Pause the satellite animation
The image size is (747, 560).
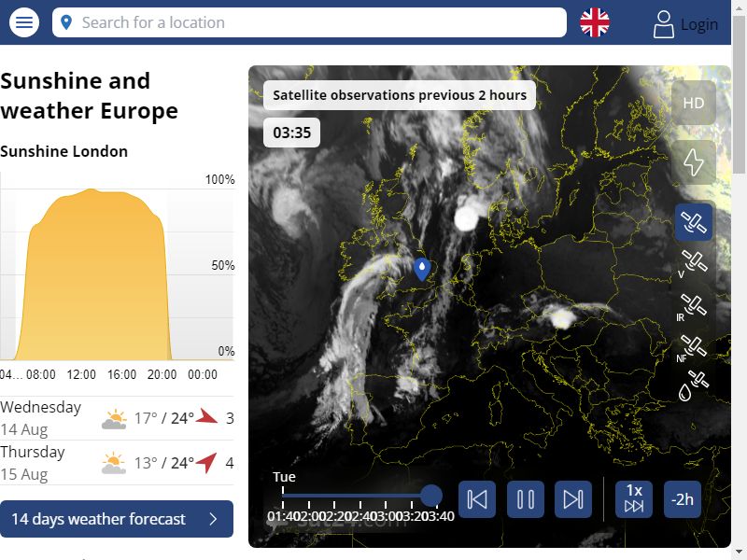(x=526, y=499)
